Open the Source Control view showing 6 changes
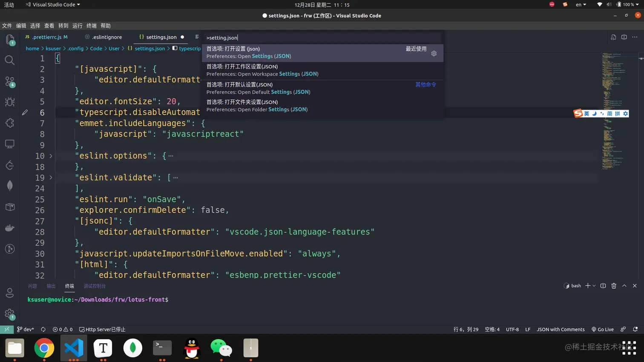This screenshot has height=362, width=644. [x=9, y=81]
